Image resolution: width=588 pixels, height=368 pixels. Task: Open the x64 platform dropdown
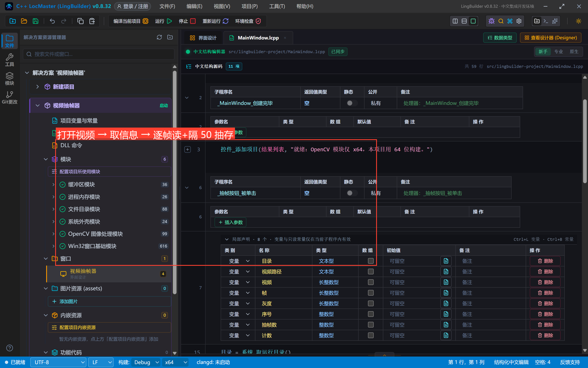(175, 362)
